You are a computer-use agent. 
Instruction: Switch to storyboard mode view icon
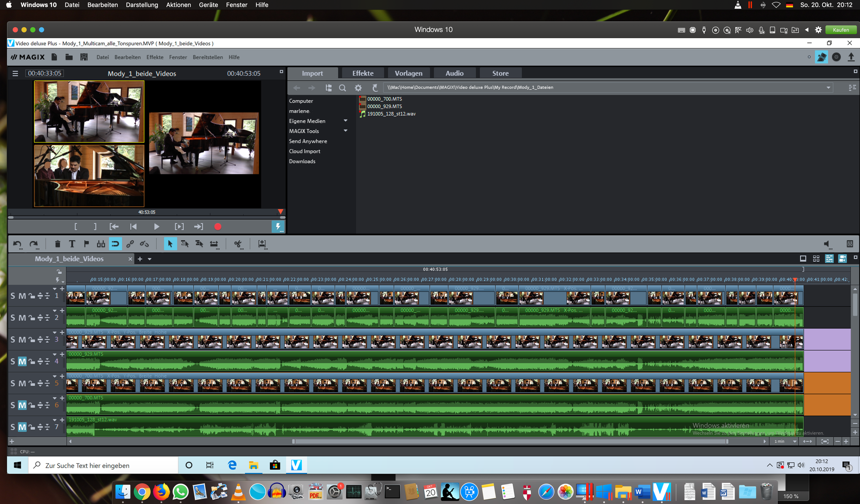tap(803, 258)
